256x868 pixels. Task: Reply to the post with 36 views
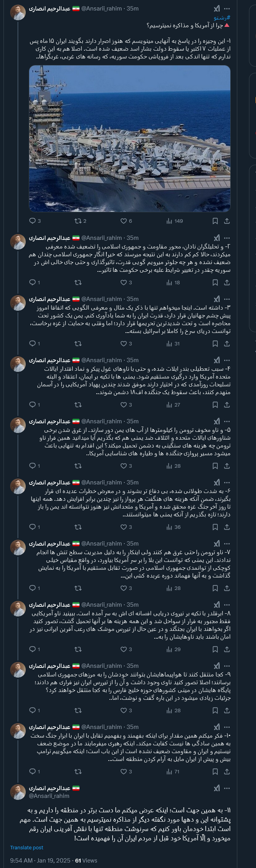click(x=33, y=527)
